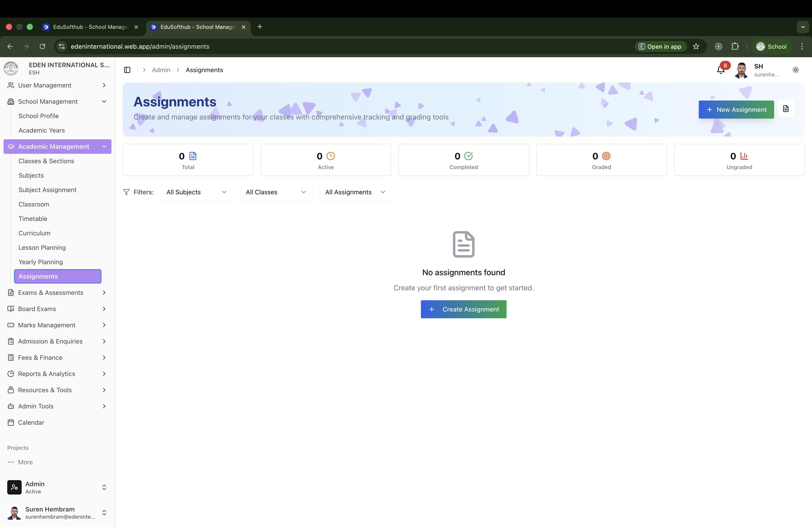
Task: Reload the page
Action: (42, 47)
